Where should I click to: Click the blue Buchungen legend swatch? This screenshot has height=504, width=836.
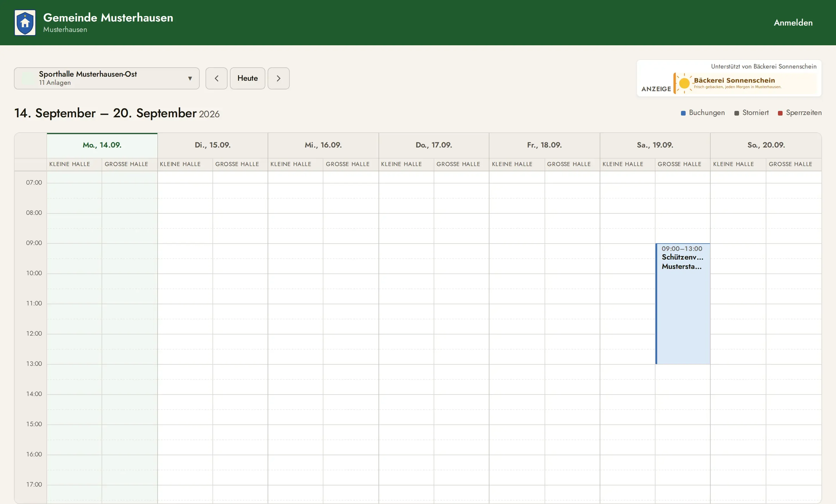point(683,113)
